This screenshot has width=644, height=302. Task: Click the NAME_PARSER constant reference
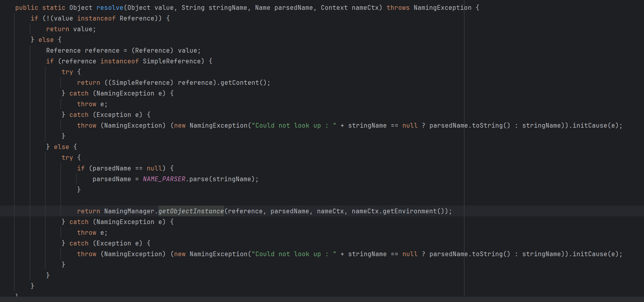pyautogui.click(x=164, y=179)
